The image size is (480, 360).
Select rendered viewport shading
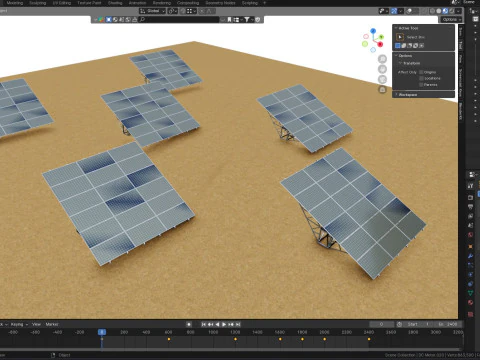pyautogui.click(x=452, y=11)
